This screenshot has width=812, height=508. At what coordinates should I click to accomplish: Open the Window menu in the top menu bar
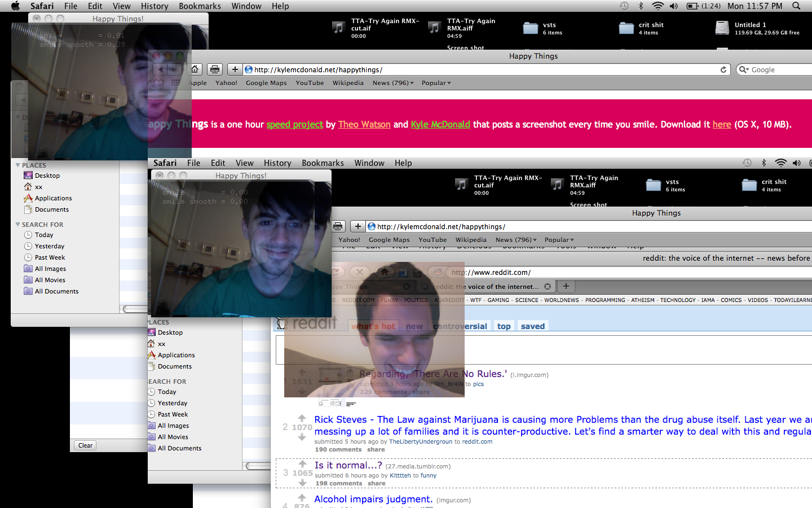246,6
